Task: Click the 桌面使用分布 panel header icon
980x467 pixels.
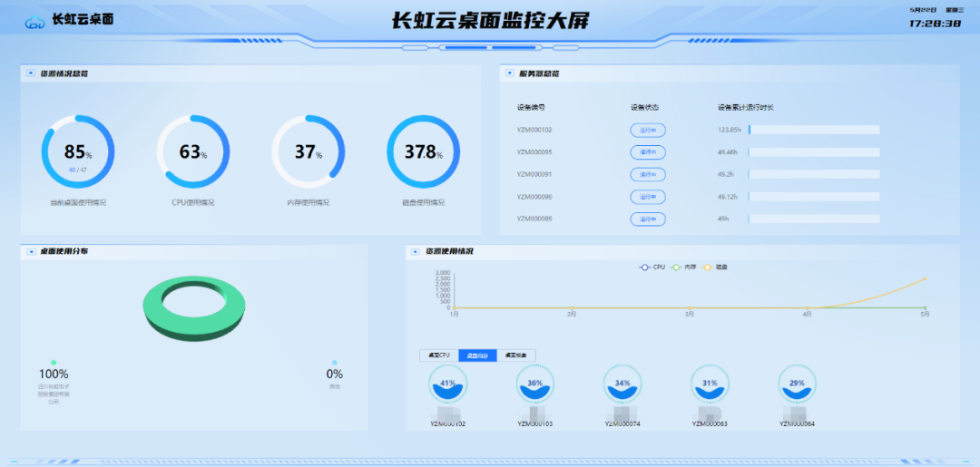Action: coord(31,251)
